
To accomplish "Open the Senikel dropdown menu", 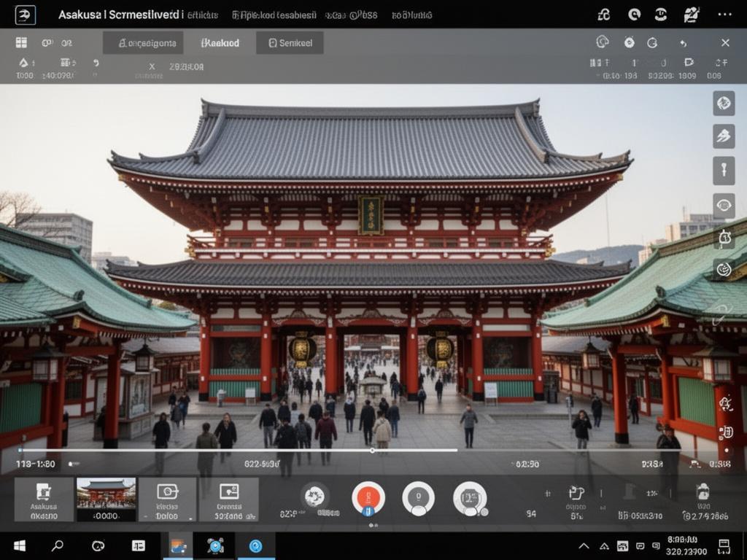I will tap(290, 42).
